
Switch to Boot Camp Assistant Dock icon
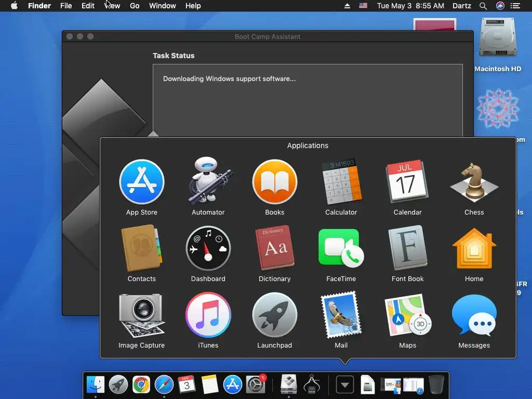point(289,384)
